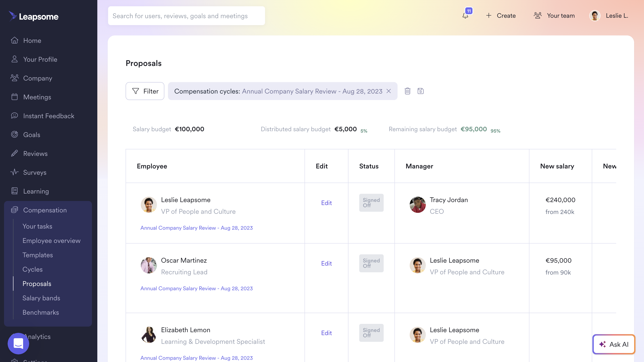Open Oscar Martinez's salary review cycle link
Image resolution: width=644 pixels, height=362 pixels.
tap(196, 288)
